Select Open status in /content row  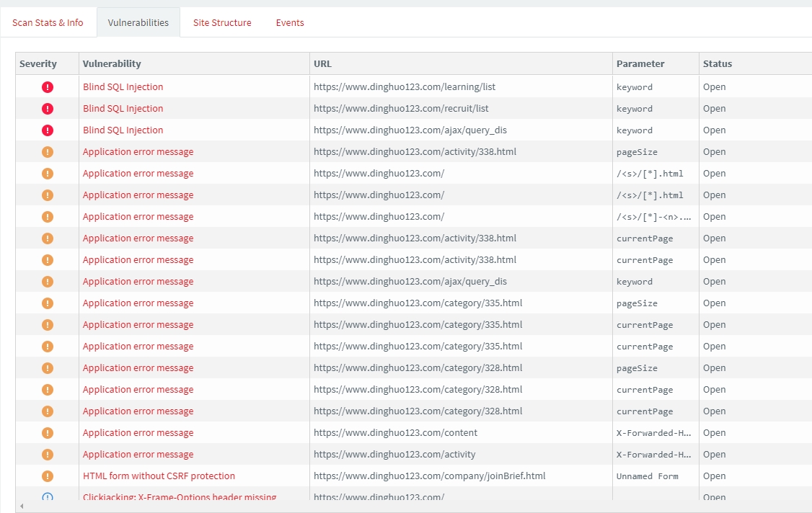point(714,433)
